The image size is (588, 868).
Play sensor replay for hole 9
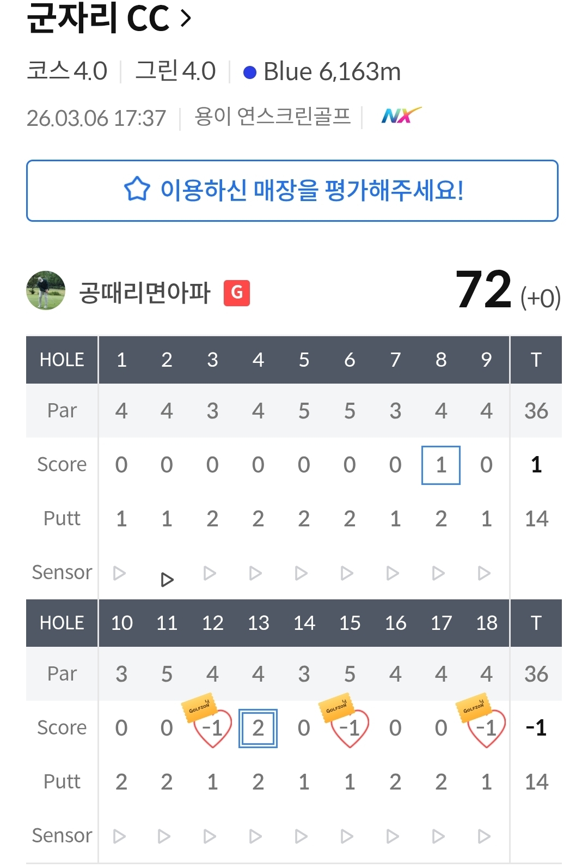[484, 573]
